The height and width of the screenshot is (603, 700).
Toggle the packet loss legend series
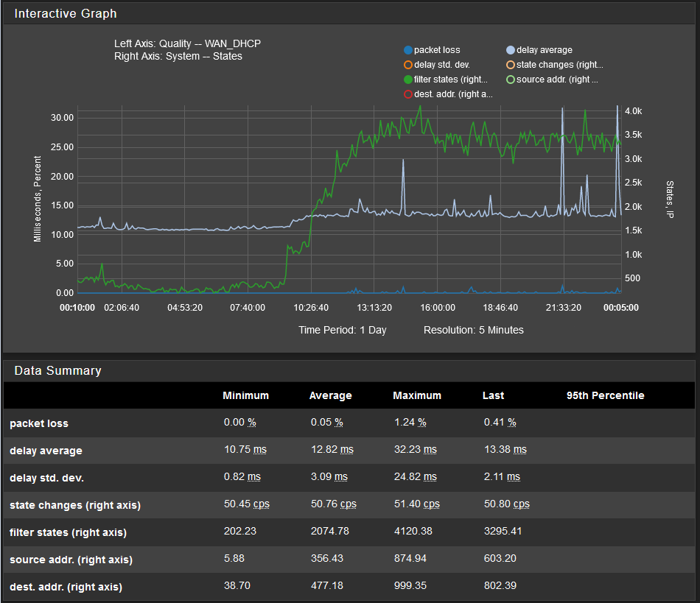[x=432, y=50]
